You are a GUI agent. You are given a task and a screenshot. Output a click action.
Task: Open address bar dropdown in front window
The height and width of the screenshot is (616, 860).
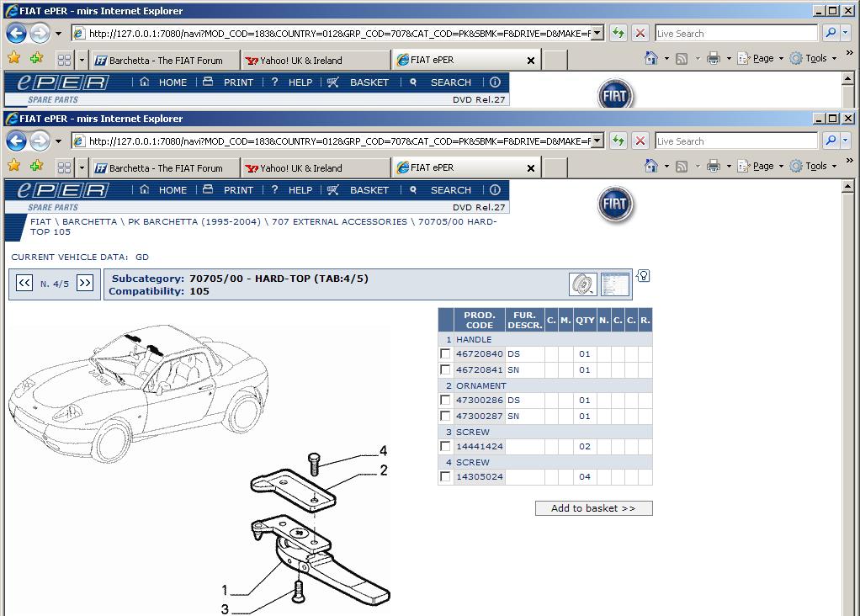tap(597, 141)
